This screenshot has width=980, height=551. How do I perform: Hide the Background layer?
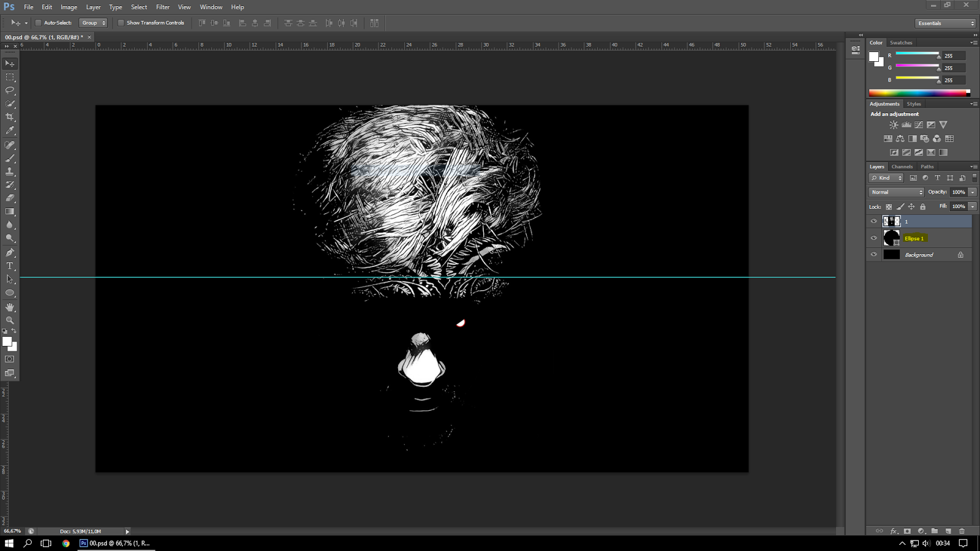(874, 255)
